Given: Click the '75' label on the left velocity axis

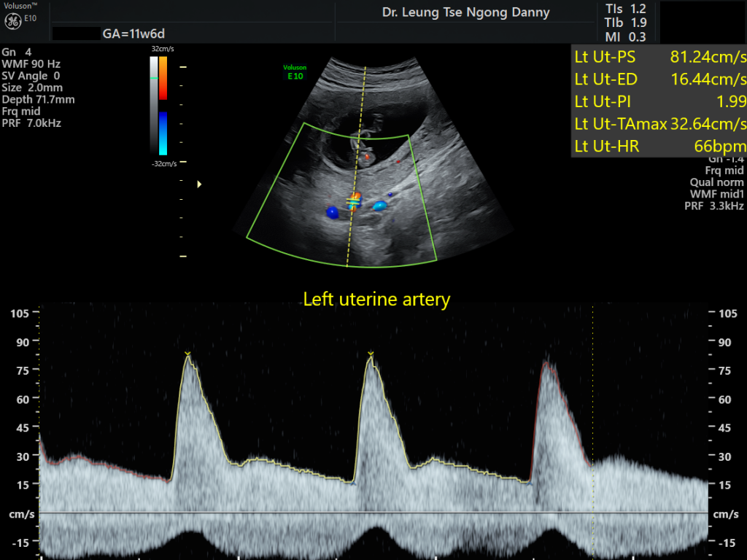Looking at the screenshot, I should pyautogui.click(x=23, y=370).
